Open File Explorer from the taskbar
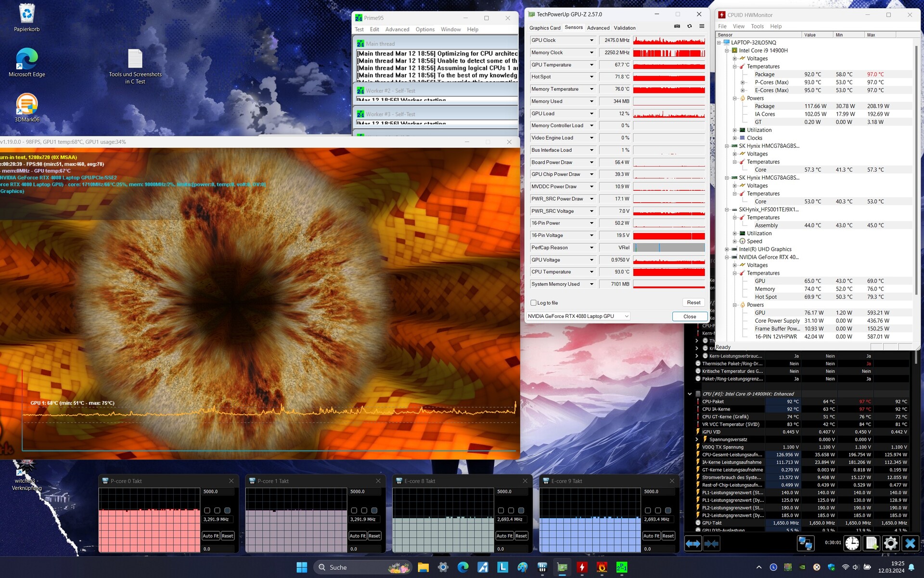 [423, 567]
